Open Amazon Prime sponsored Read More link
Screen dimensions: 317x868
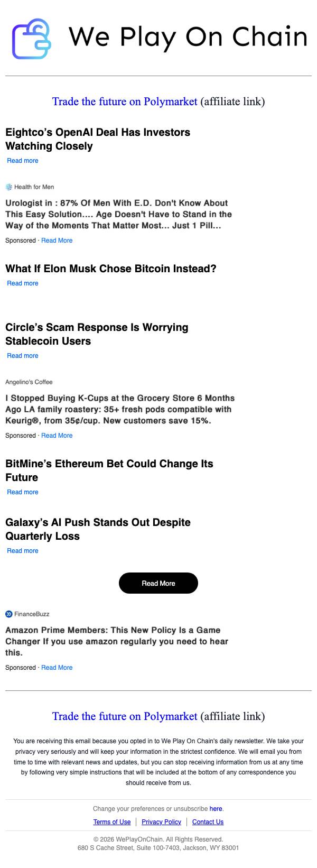[x=57, y=668]
